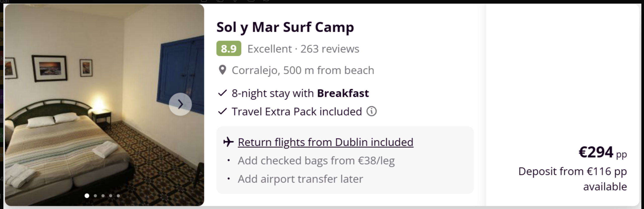
Task: Expand details via the circled info symbol
Action: [371, 111]
